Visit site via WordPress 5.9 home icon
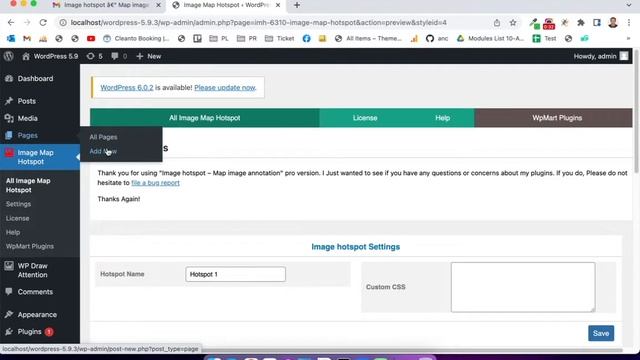 point(50,56)
